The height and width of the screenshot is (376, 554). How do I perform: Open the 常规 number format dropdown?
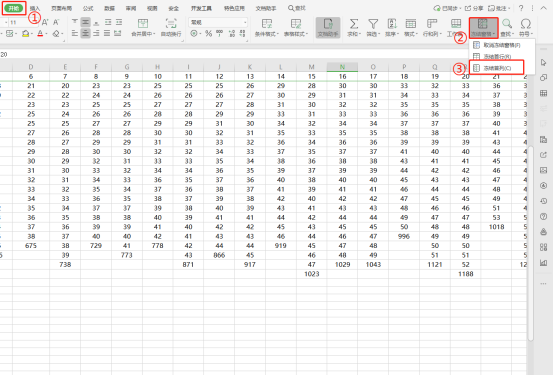(218, 22)
